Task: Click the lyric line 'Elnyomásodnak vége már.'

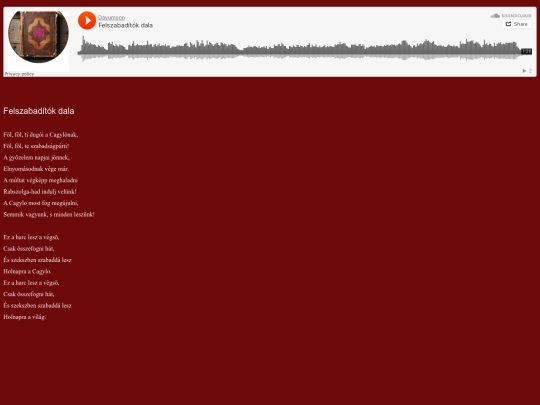Action: (36, 169)
